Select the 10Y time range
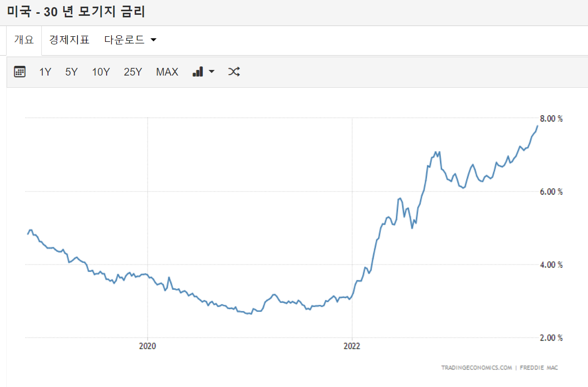This screenshot has height=387, width=588. [100, 72]
